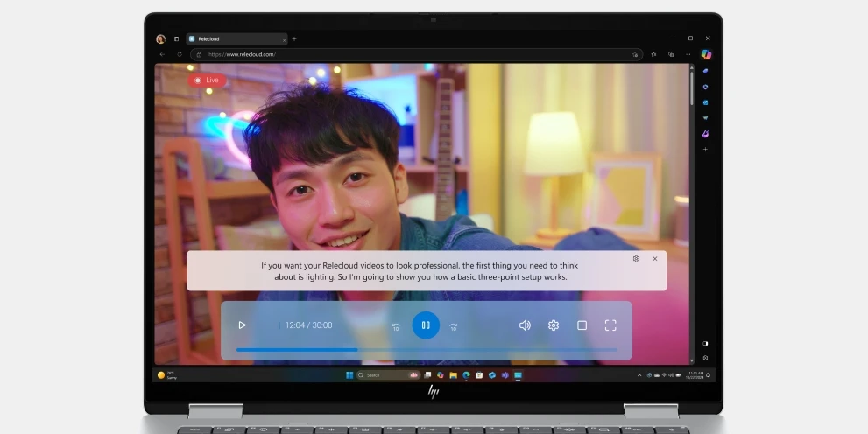Toggle the sidebar visibility icon near bottom
This screenshot has height=434, width=868.
[705, 343]
